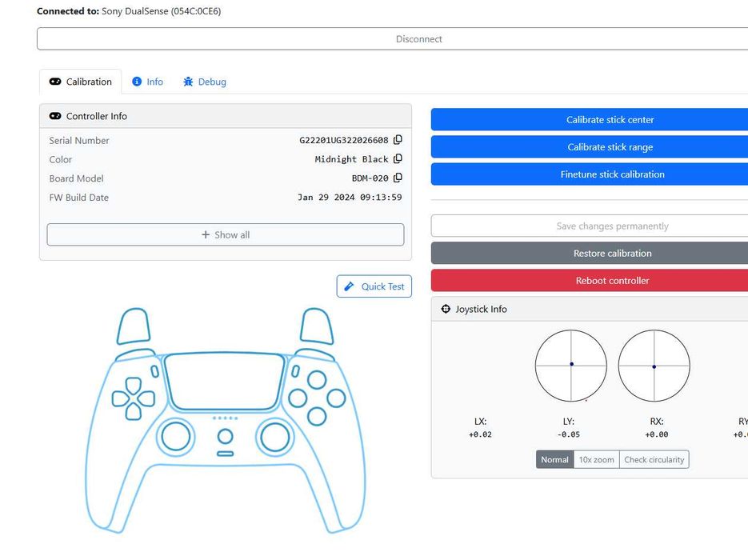Click the cross face button on diagram
Viewport: 748px width, 560px height.
317,416
